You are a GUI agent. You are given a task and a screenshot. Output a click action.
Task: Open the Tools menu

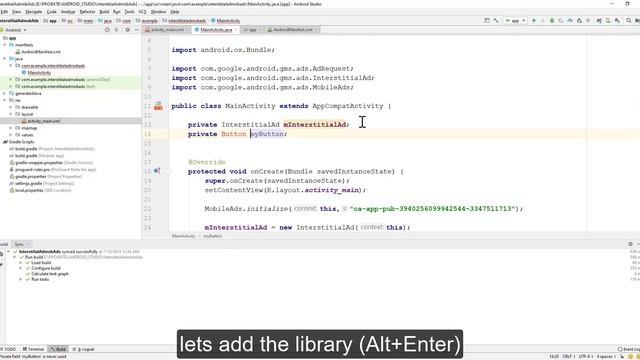coord(129,12)
